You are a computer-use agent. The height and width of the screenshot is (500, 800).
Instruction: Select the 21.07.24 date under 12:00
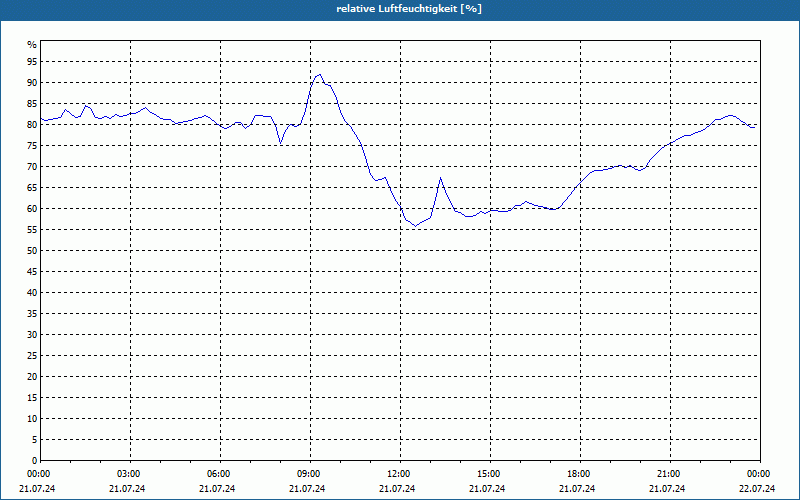(x=397, y=489)
